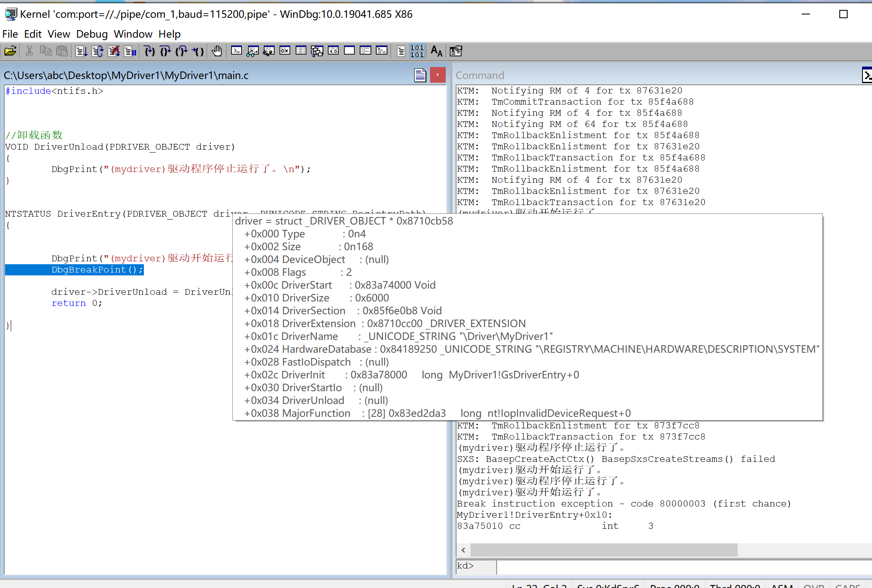Open the Watch window icon

253,51
